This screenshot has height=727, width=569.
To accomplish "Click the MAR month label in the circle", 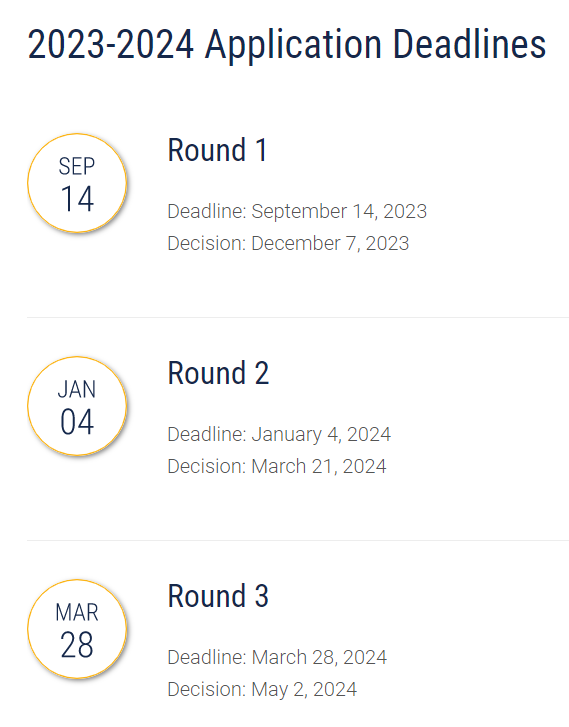I will click(77, 612).
